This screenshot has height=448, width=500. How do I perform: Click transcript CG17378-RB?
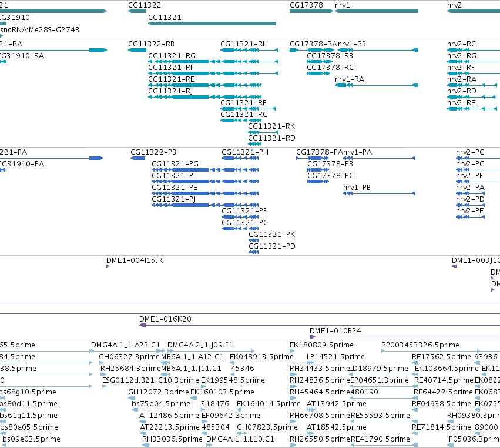pos(330,56)
